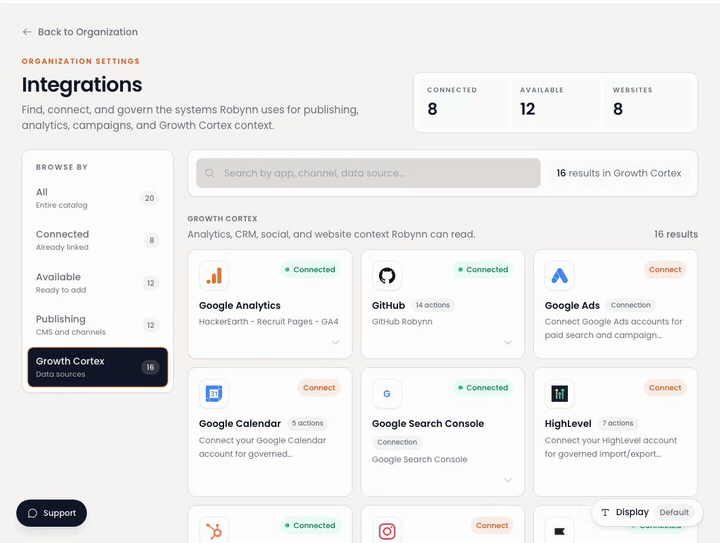Click the ORGANIZATION SETTINGS label

click(81, 61)
